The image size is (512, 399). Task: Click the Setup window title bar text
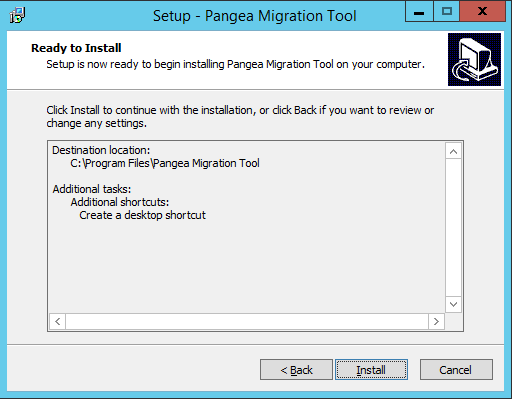coord(255,16)
